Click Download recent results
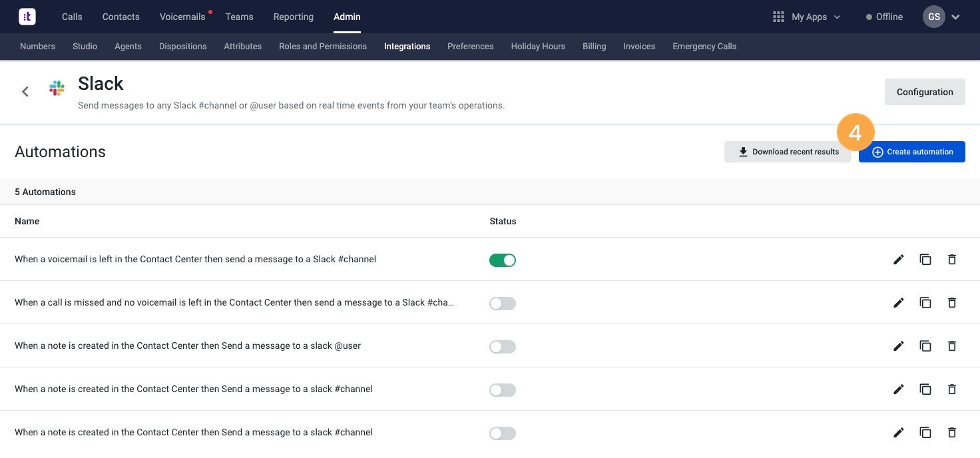 click(x=788, y=152)
